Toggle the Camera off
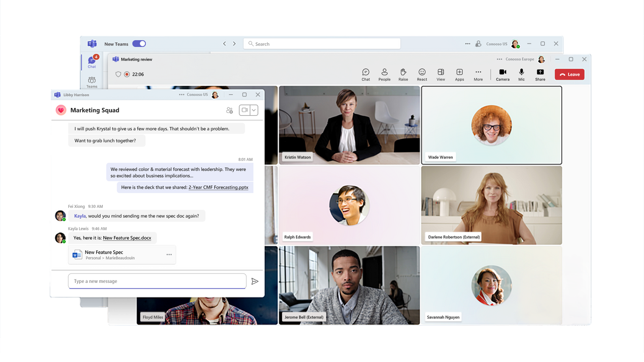 click(503, 75)
